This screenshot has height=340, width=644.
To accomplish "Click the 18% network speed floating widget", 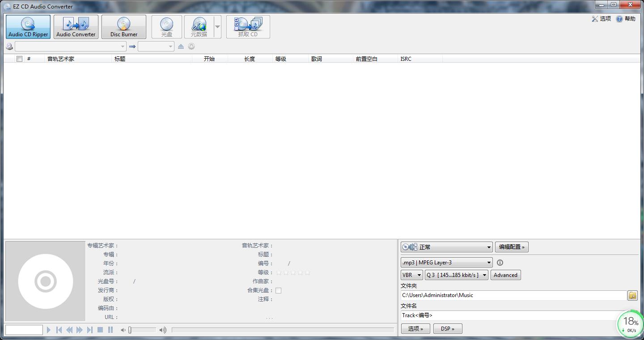I will coord(630,324).
